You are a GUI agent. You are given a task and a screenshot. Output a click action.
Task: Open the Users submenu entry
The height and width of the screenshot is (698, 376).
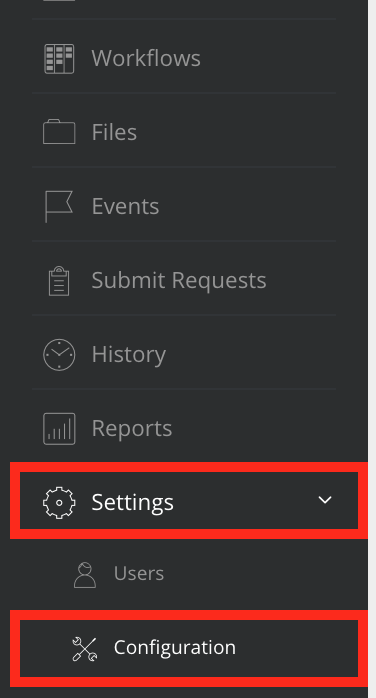pos(139,573)
